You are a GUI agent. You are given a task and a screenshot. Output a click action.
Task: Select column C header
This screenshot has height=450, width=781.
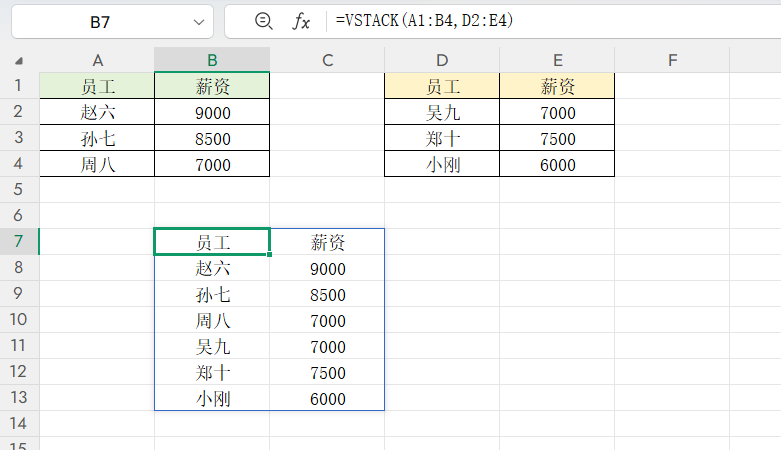(x=327, y=60)
